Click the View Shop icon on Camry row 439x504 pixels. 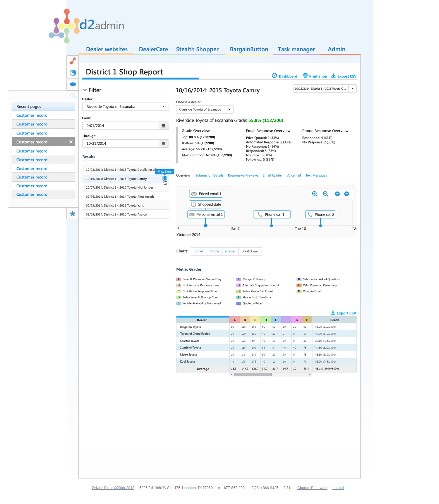click(x=165, y=178)
